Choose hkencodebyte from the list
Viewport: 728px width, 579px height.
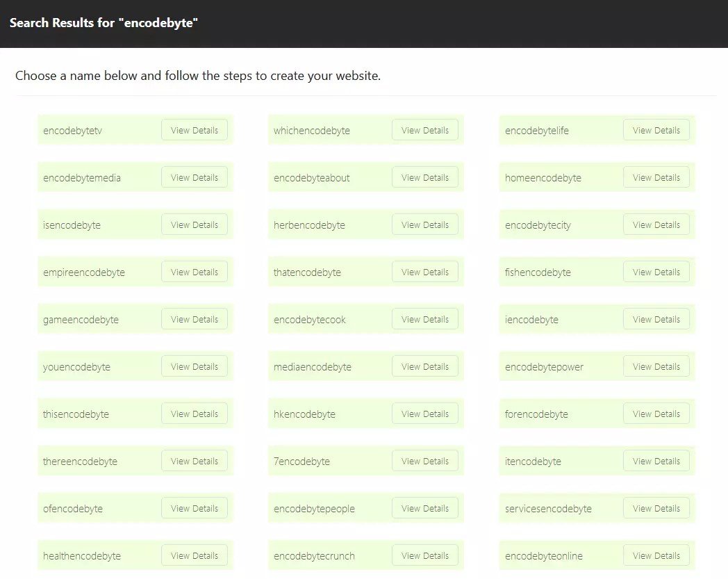pos(304,414)
